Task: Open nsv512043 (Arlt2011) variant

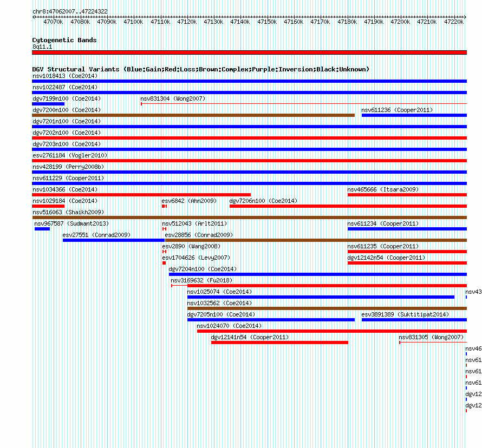Action: click(x=194, y=223)
